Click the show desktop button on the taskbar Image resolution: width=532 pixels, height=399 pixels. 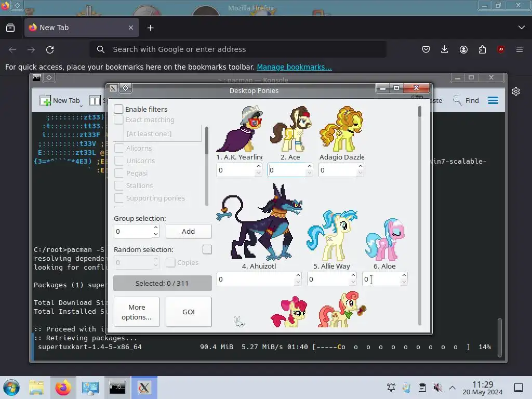click(x=518, y=387)
